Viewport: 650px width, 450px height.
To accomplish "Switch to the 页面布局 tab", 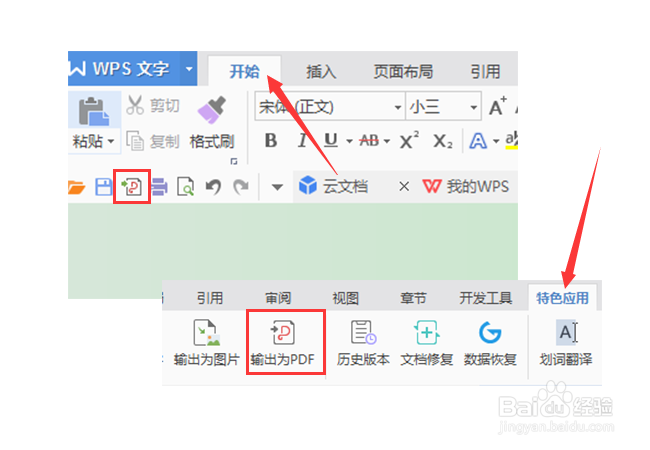I will (403, 71).
